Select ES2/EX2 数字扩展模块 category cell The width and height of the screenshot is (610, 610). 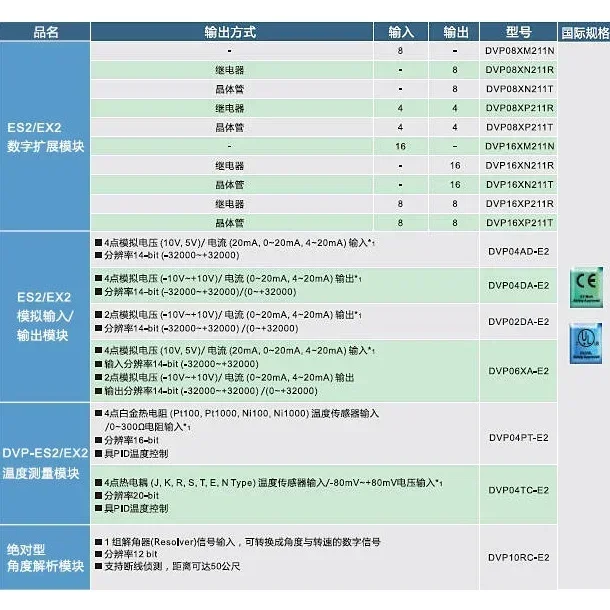[45, 136]
